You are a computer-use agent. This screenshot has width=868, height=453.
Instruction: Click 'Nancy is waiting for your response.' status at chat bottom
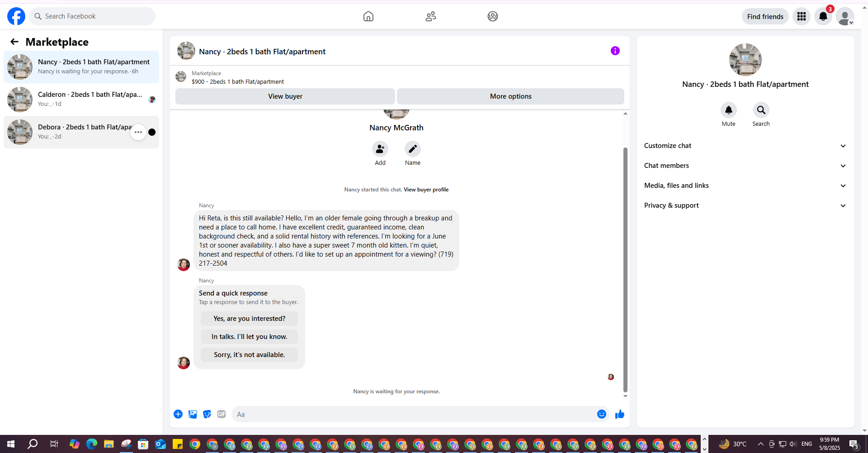396,391
